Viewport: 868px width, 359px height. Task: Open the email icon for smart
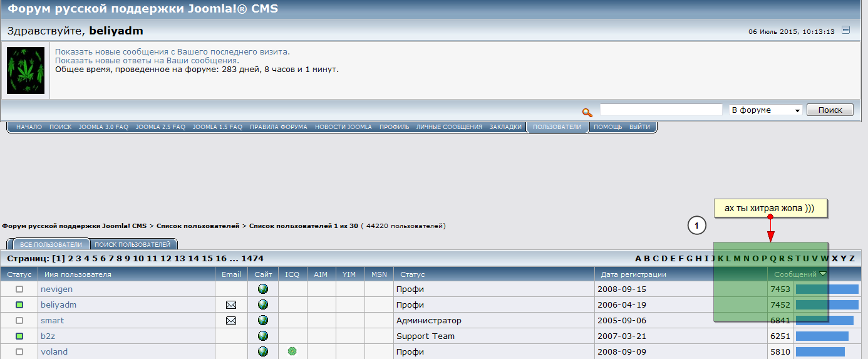tap(231, 321)
